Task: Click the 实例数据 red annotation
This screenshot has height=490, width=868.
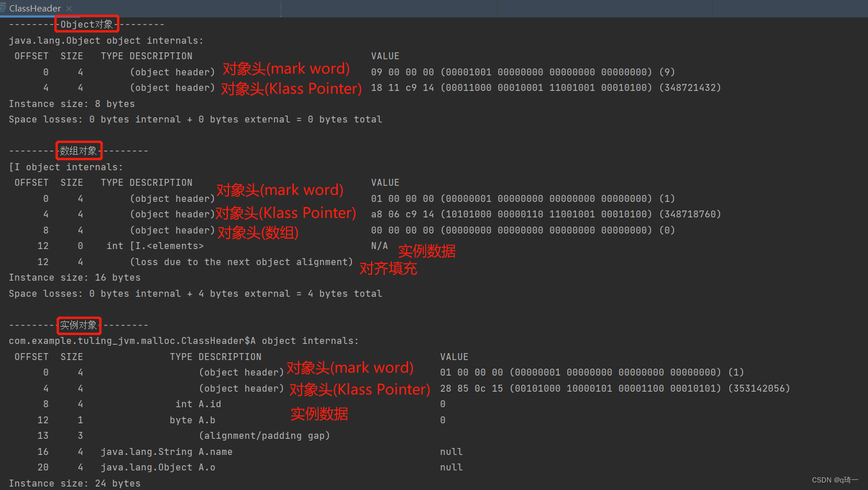Action: click(426, 251)
